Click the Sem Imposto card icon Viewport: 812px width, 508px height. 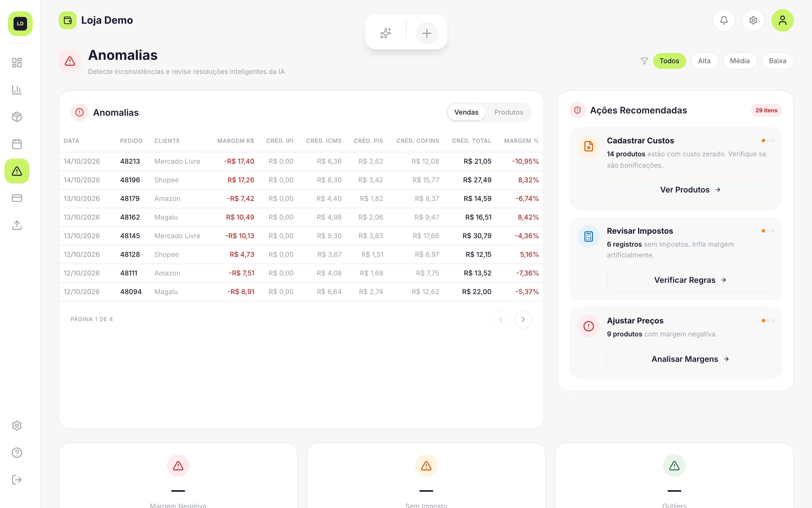pyautogui.click(x=426, y=466)
